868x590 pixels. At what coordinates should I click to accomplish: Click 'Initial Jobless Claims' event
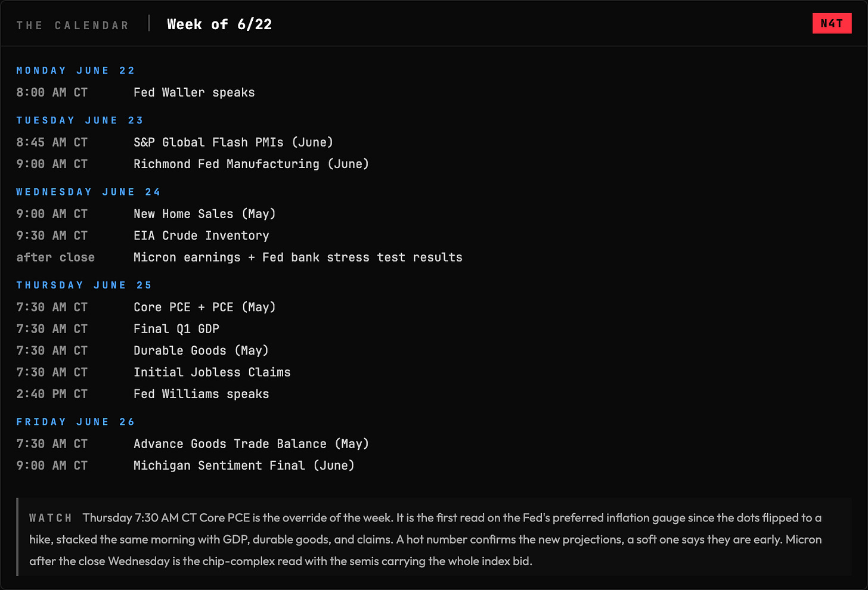tap(212, 372)
